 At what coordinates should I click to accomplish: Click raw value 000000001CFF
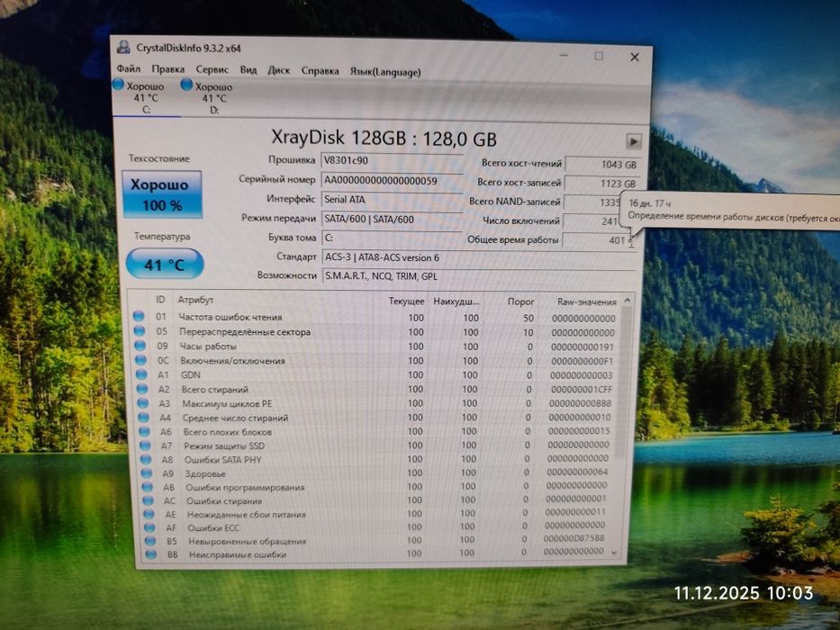point(582,390)
